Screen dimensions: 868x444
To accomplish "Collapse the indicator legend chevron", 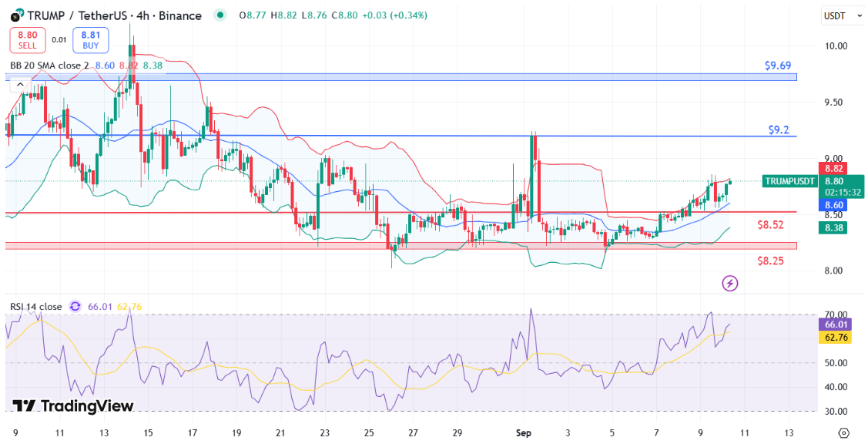I will 20,84.
